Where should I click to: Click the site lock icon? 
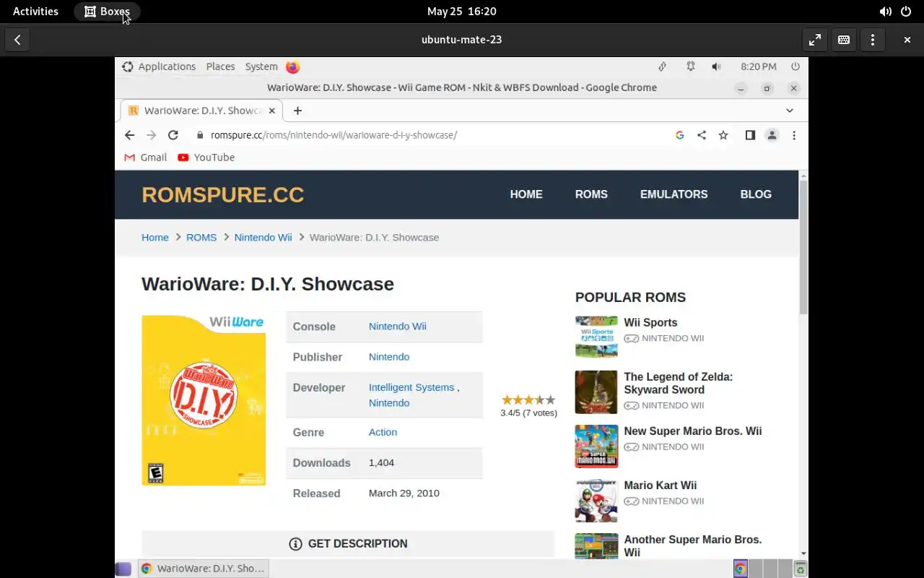click(x=200, y=135)
